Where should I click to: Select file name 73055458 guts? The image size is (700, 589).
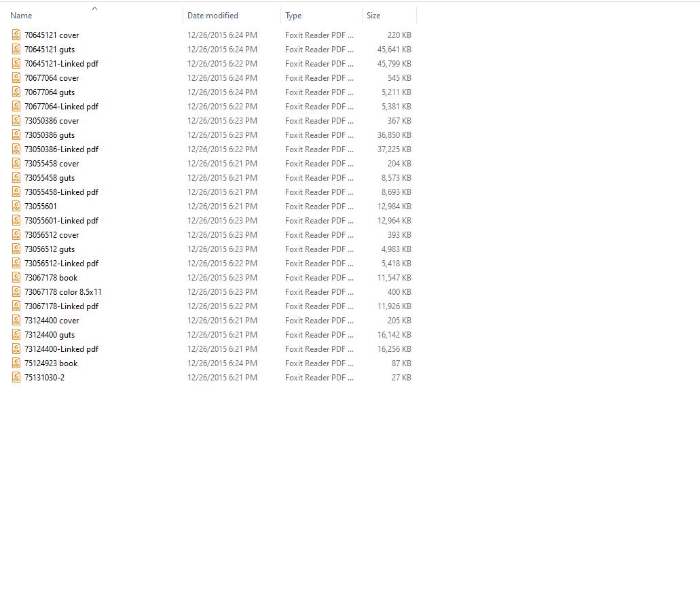click(x=50, y=178)
